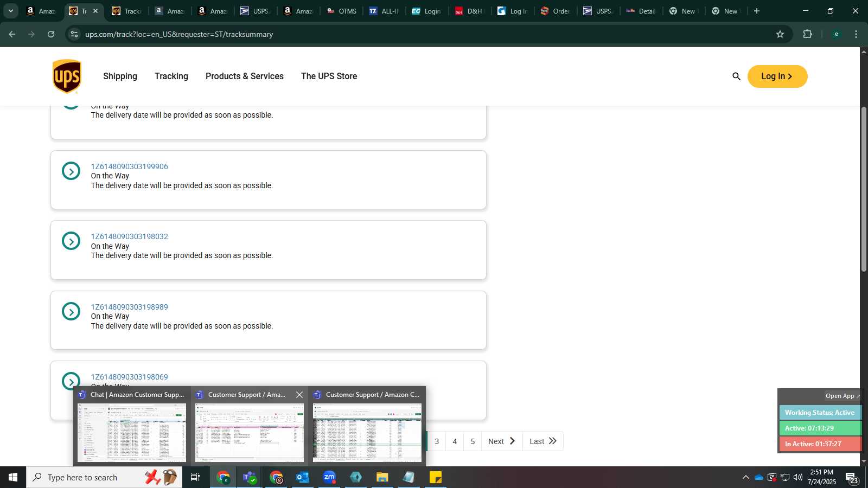Image resolution: width=868 pixels, height=488 pixels.
Task: Open the tab search dropdown arrow
Action: tap(10, 11)
